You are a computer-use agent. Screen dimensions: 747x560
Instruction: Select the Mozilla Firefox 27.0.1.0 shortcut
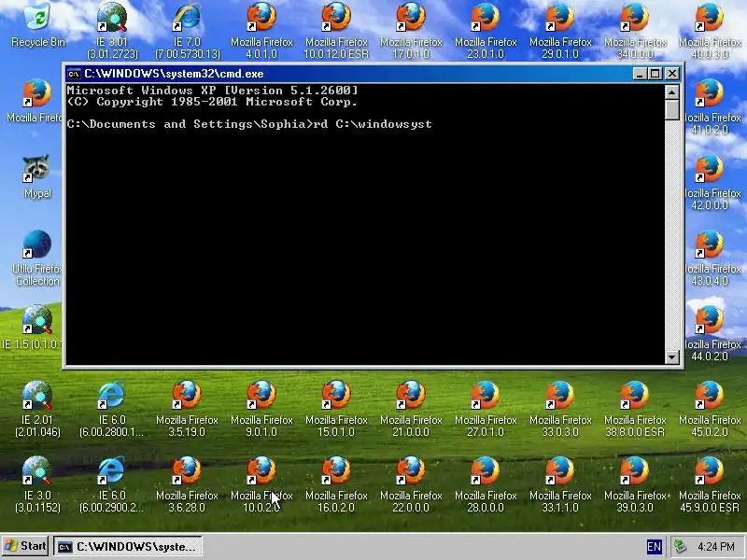pos(486,409)
